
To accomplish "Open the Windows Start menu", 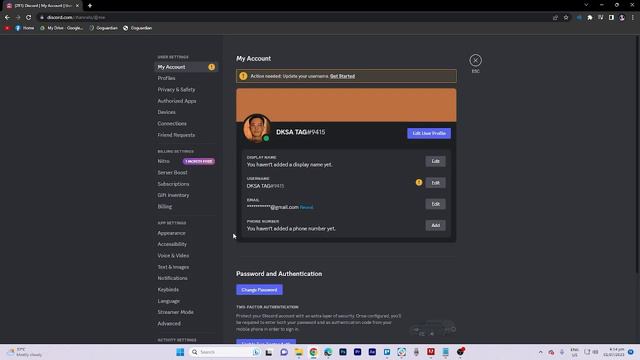I will pyautogui.click(x=180, y=352).
